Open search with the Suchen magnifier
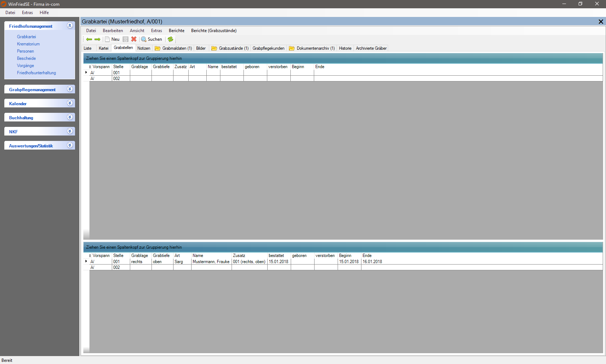This screenshot has height=364, width=606. [151, 39]
